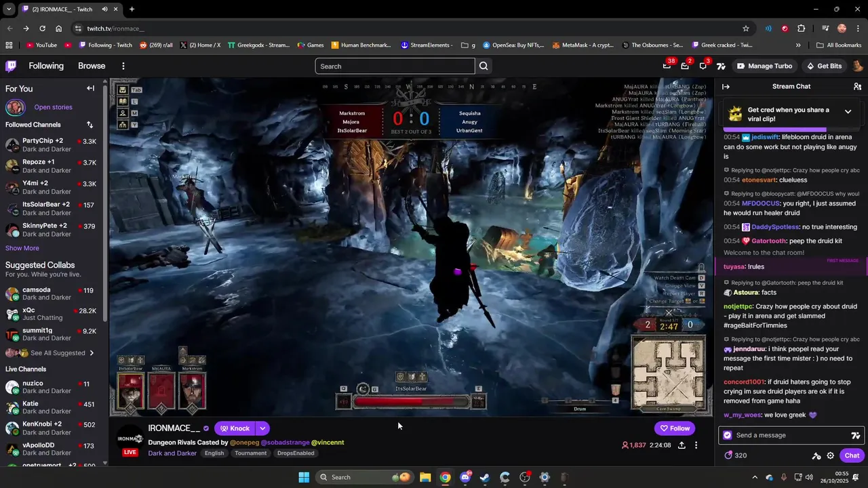Click the Open stories link

click(53, 107)
